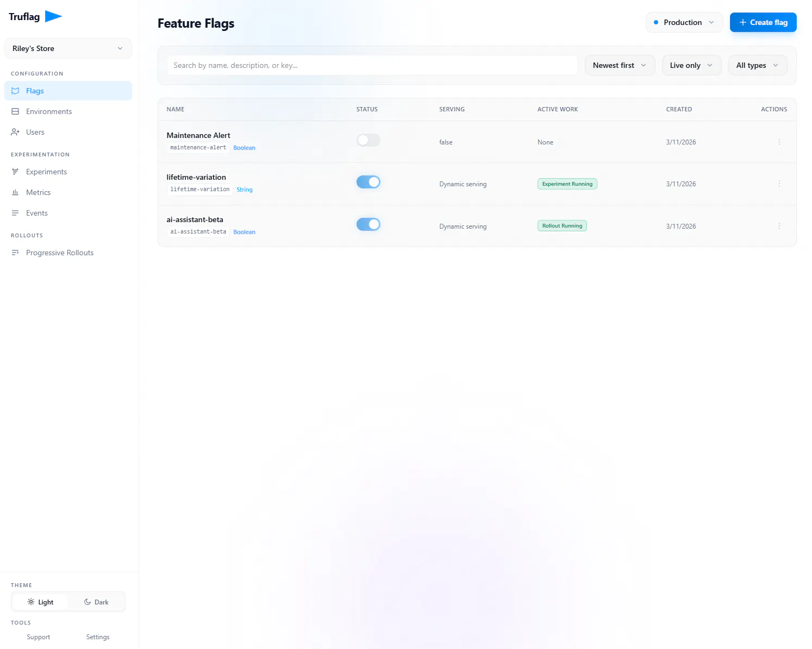This screenshot has width=812, height=649.
Task: View Metrics page
Action: point(68,192)
